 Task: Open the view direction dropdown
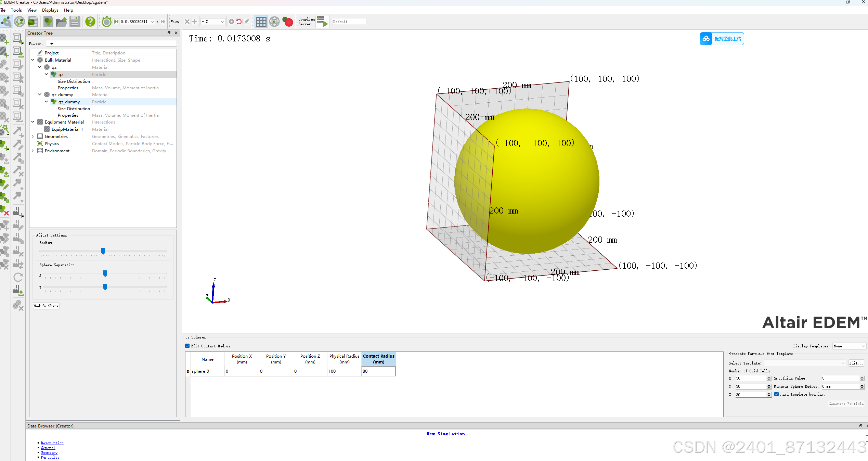[213, 22]
